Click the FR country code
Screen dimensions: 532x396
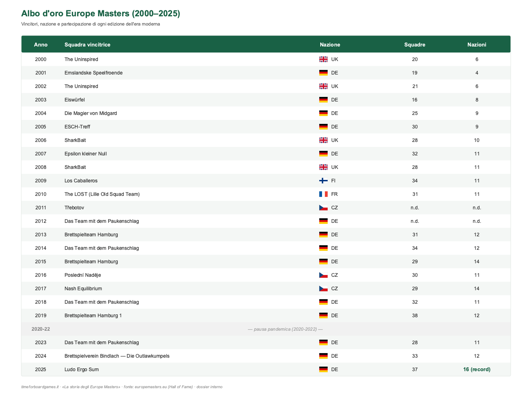[x=334, y=194]
